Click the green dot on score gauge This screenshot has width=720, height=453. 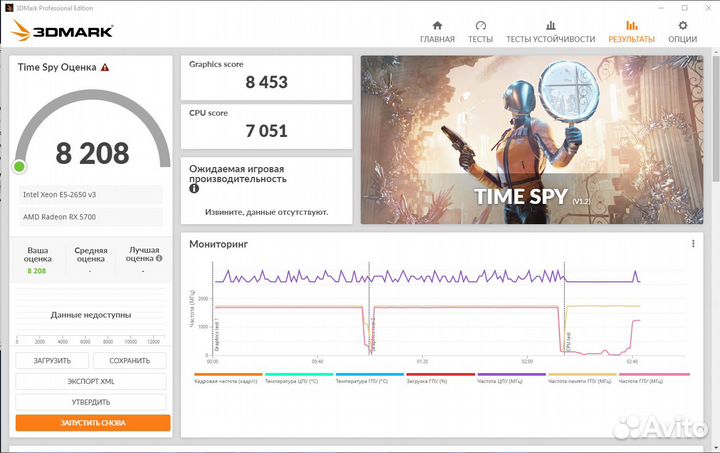[x=19, y=167]
